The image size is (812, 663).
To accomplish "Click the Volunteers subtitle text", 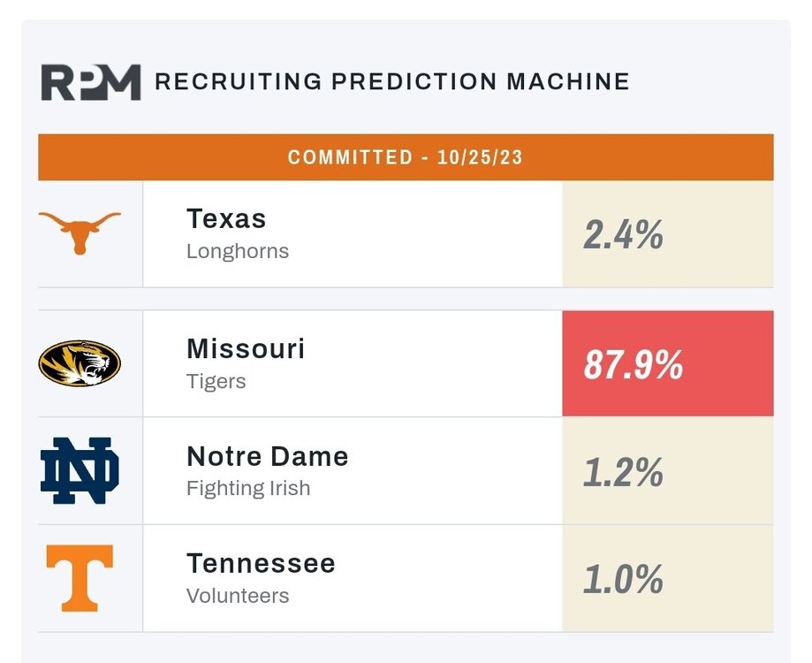I will click(238, 596).
